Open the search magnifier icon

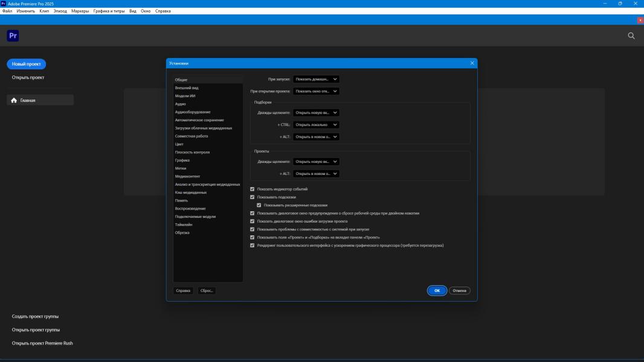click(631, 36)
